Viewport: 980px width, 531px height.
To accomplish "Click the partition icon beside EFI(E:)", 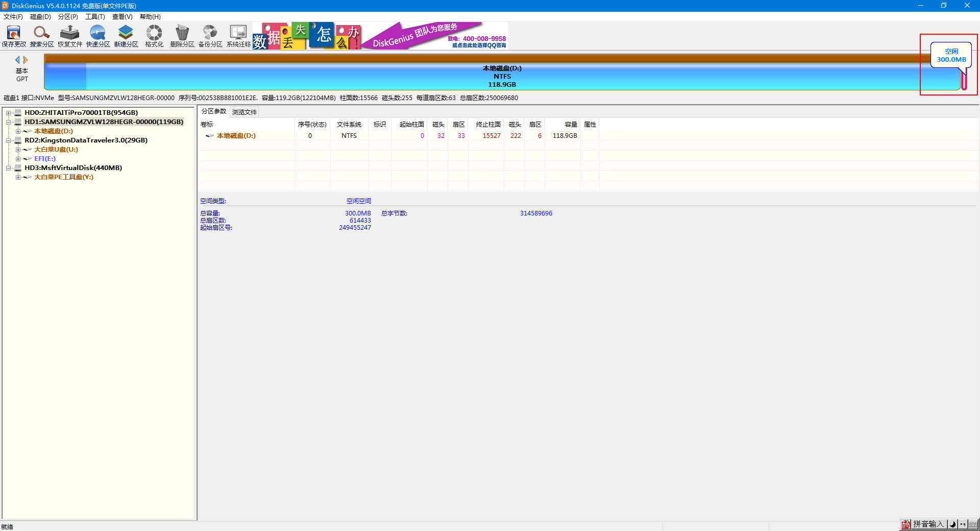I will 28,159.
